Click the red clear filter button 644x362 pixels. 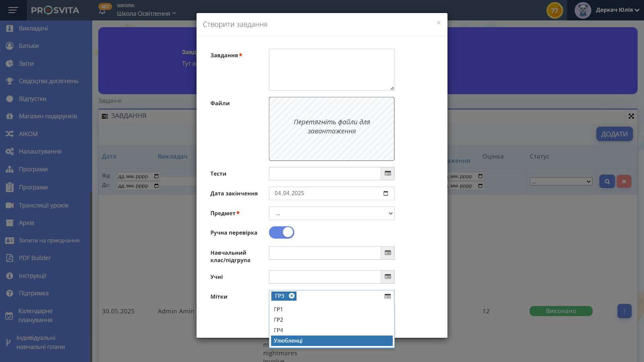624,181
